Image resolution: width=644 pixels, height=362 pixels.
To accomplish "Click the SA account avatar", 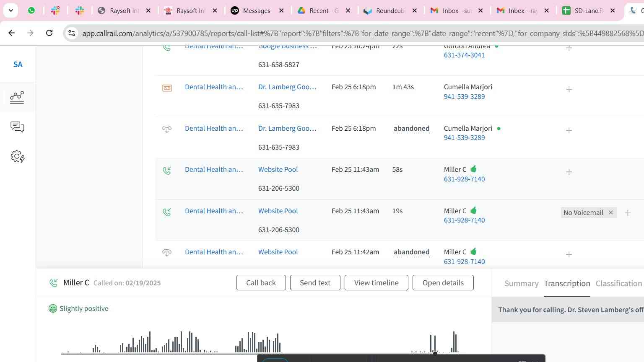I will [x=18, y=65].
